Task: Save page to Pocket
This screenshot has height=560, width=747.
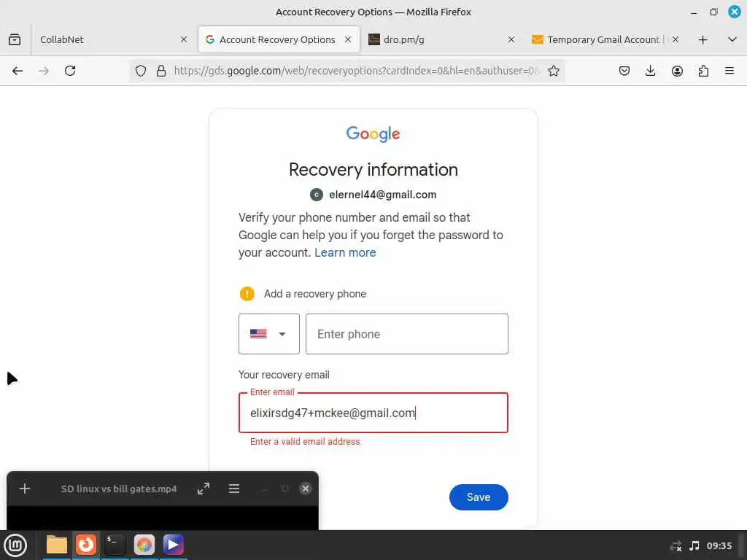Action: (x=624, y=71)
